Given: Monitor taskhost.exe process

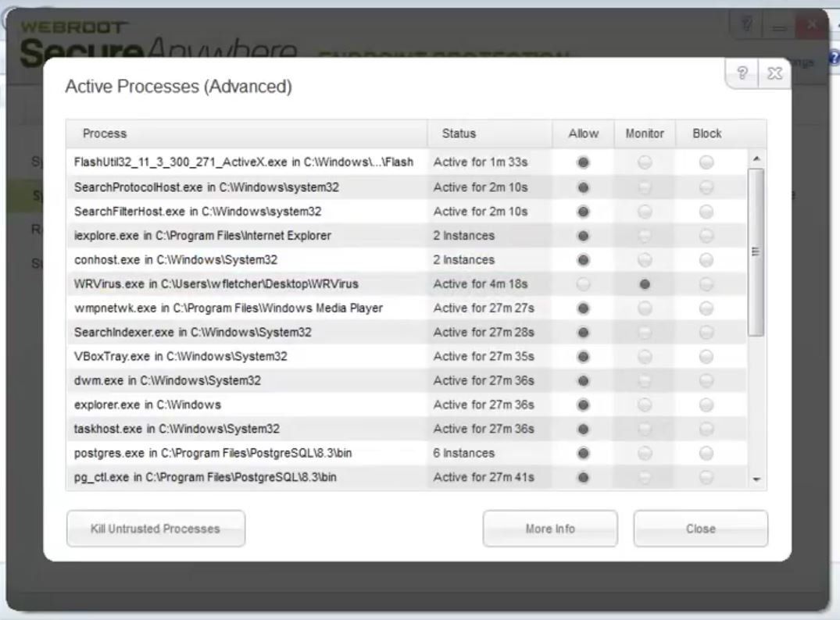Looking at the screenshot, I should (x=645, y=429).
